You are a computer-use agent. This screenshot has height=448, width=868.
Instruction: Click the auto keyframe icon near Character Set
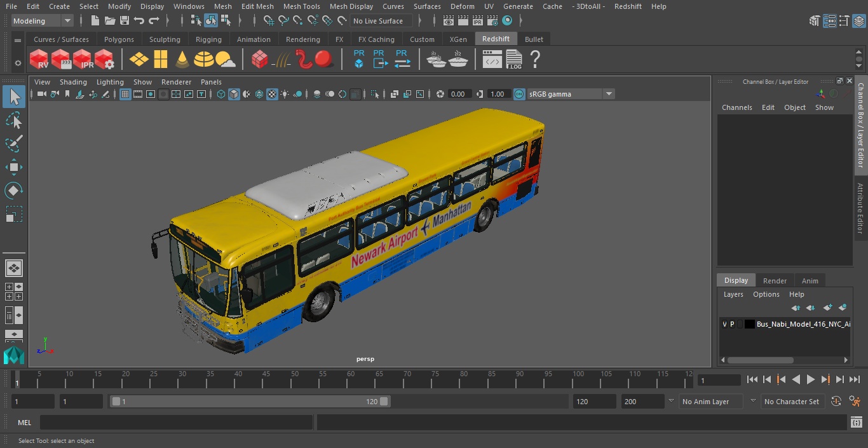tap(836, 402)
